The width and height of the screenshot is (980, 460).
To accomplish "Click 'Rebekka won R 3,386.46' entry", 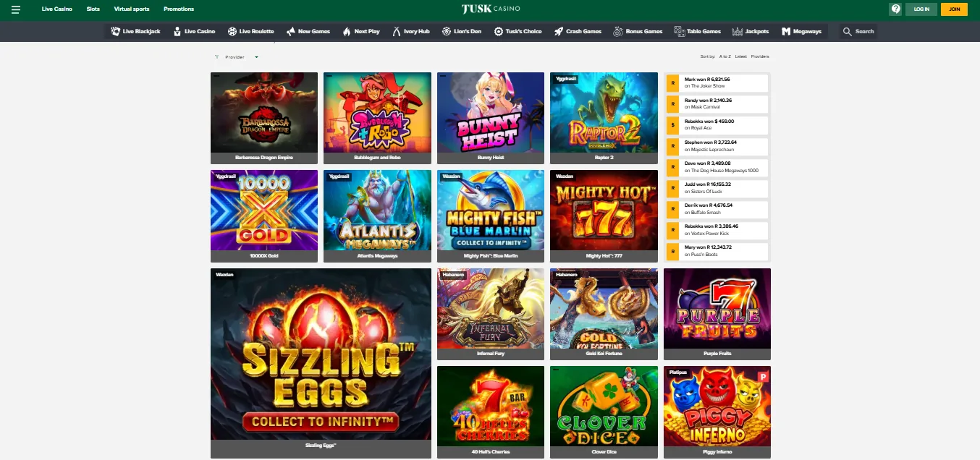I will pos(717,231).
